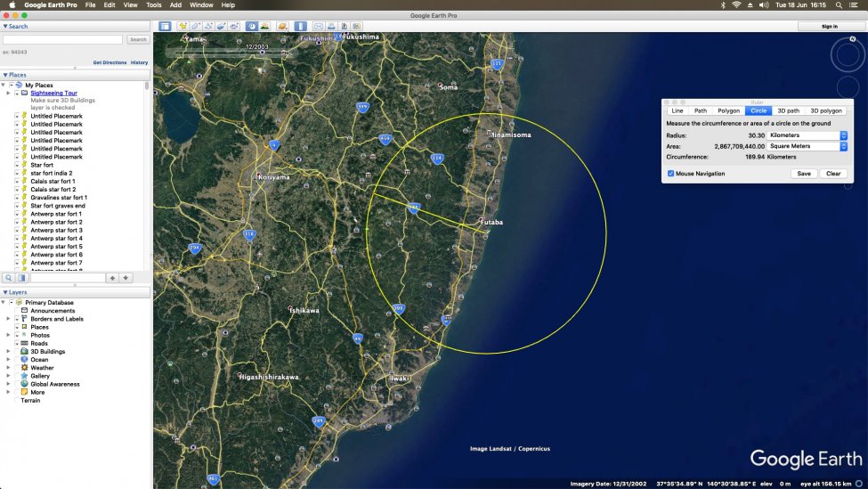Switch to the Polygon tab in Ruler
Image resolution: width=868 pixels, height=489 pixels.
coord(728,110)
